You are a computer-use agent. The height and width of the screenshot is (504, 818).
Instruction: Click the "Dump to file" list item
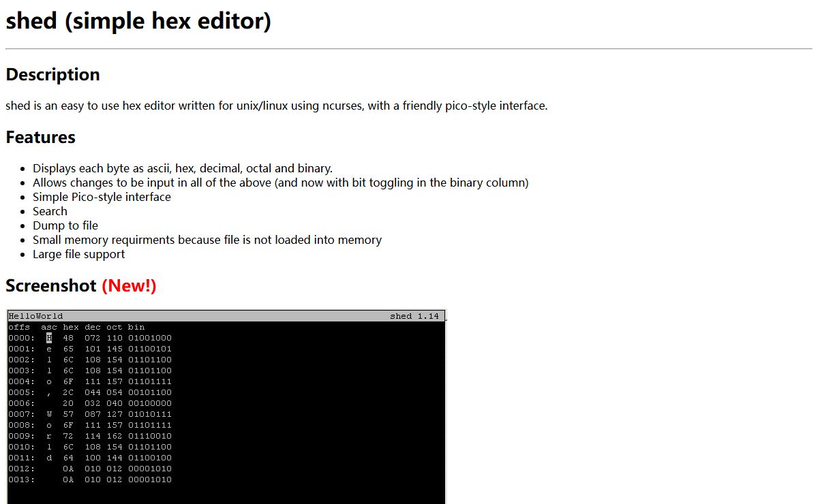(x=65, y=225)
